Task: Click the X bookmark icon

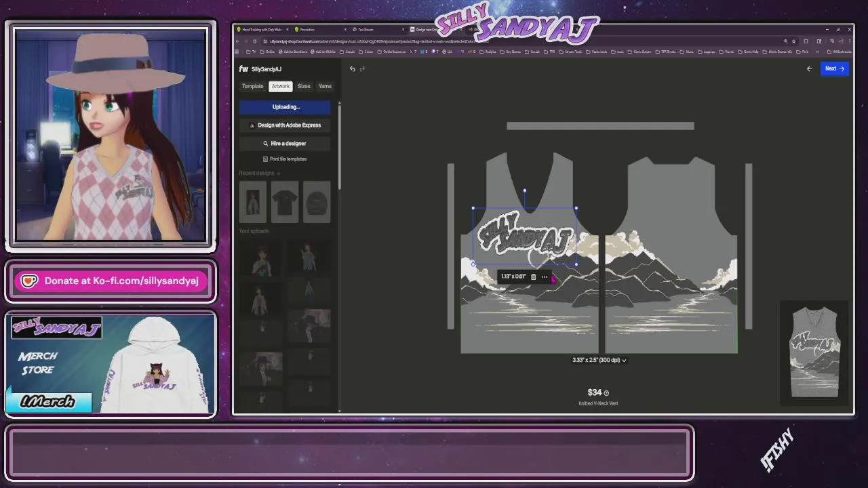Action: [x=412, y=52]
